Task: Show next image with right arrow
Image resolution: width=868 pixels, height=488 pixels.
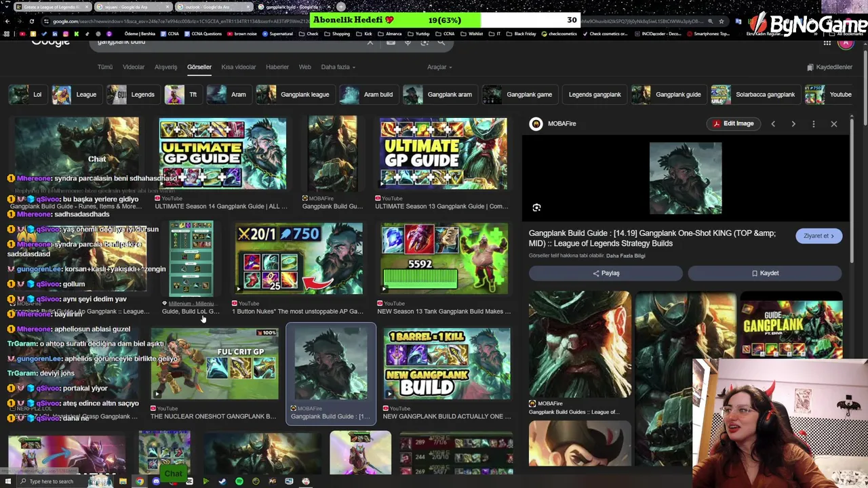Action: pyautogui.click(x=793, y=124)
